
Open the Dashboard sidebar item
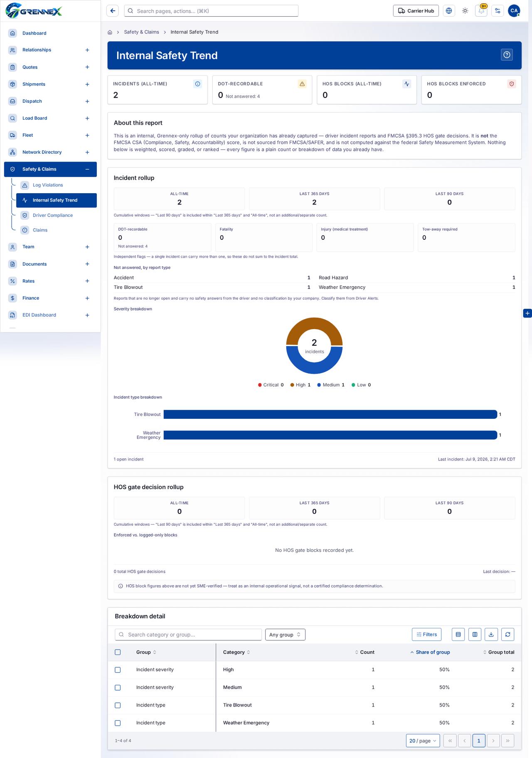tap(50, 33)
